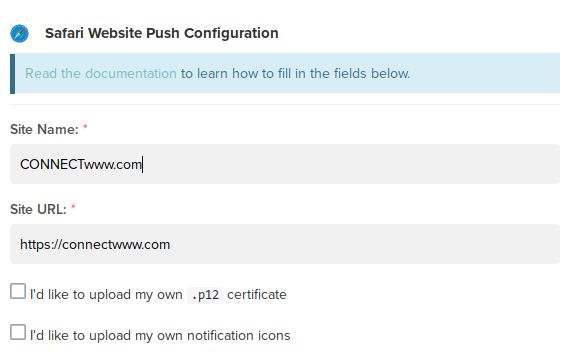569x363 pixels.
Task: Click the dark blue bar at the info banner's left edge
Action: (12, 74)
